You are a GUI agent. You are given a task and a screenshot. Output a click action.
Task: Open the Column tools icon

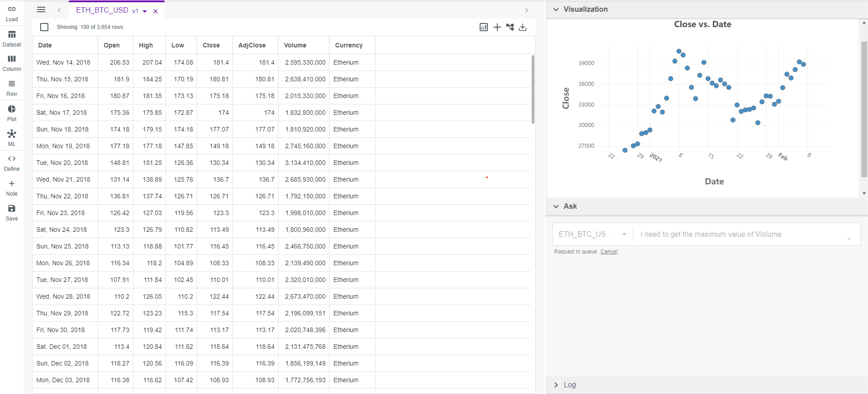click(x=12, y=63)
